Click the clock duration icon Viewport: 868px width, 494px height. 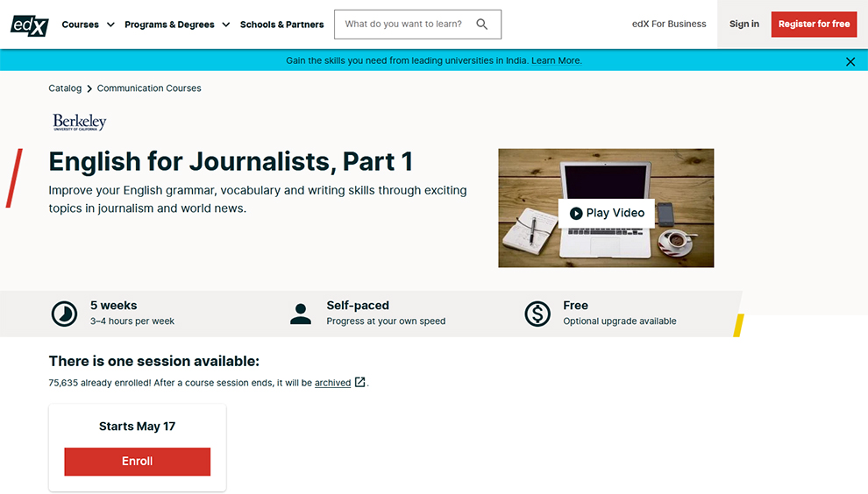(x=64, y=314)
